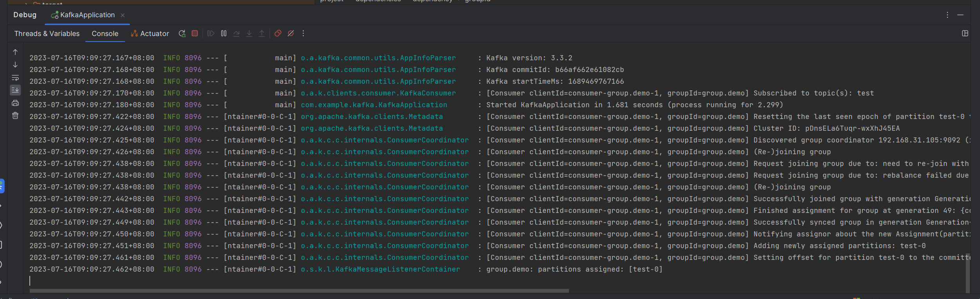Toggle soft-wrap in the console
The width and height of the screenshot is (980, 299).
[x=15, y=77]
